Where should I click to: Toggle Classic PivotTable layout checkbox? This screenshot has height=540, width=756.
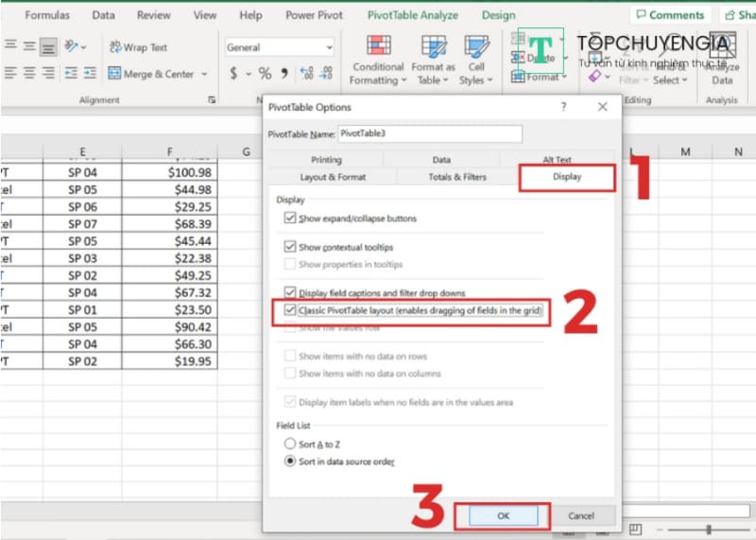click(x=290, y=310)
